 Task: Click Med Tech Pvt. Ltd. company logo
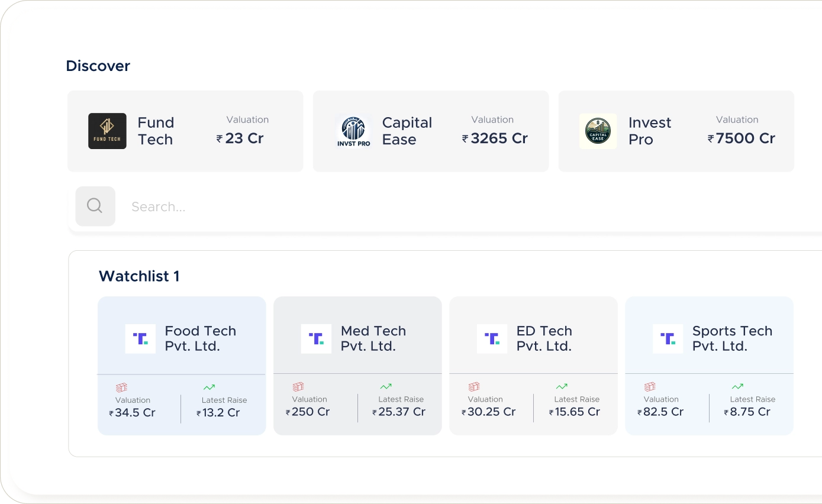coord(316,339)
